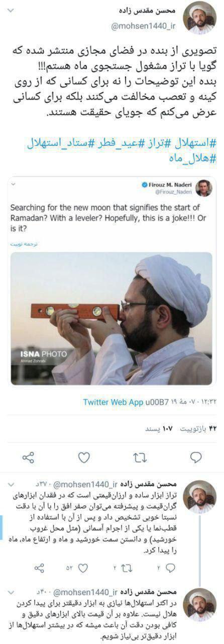This screenshot has height=644, width=224.
Task: Open ISNA photo of man with leveler
Action: [111, 317]
